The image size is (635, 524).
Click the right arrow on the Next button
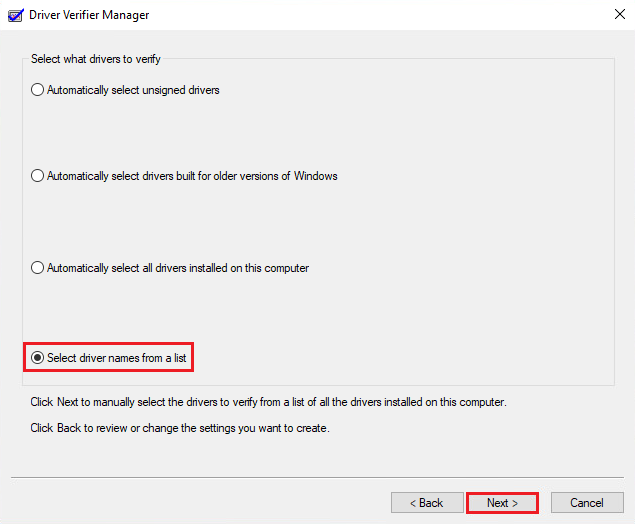515,503
